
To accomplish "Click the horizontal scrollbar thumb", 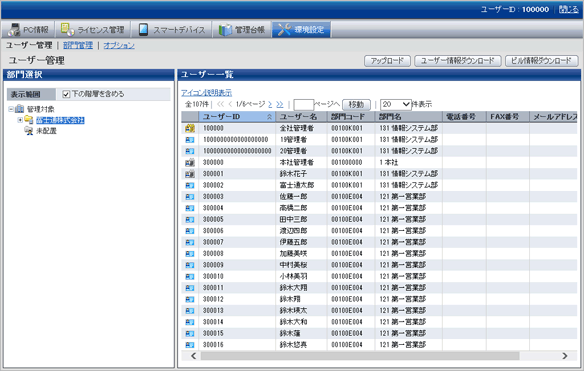I will point(360,356).
